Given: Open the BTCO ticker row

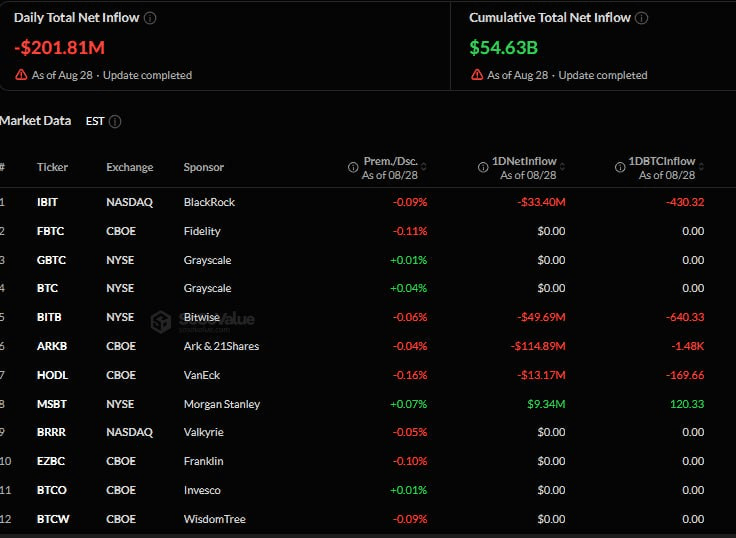Looking at the screenshot, I should [368, 490].
